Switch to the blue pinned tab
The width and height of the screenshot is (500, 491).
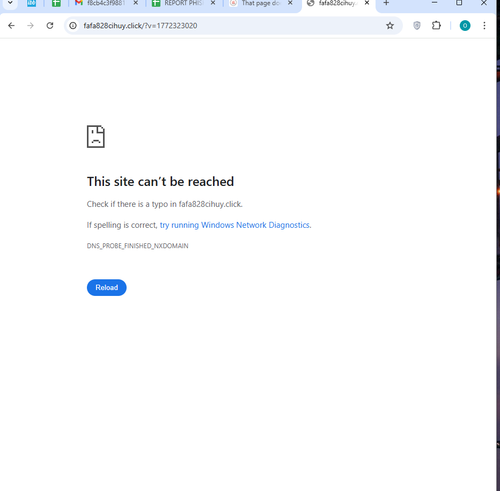point(31,3)
